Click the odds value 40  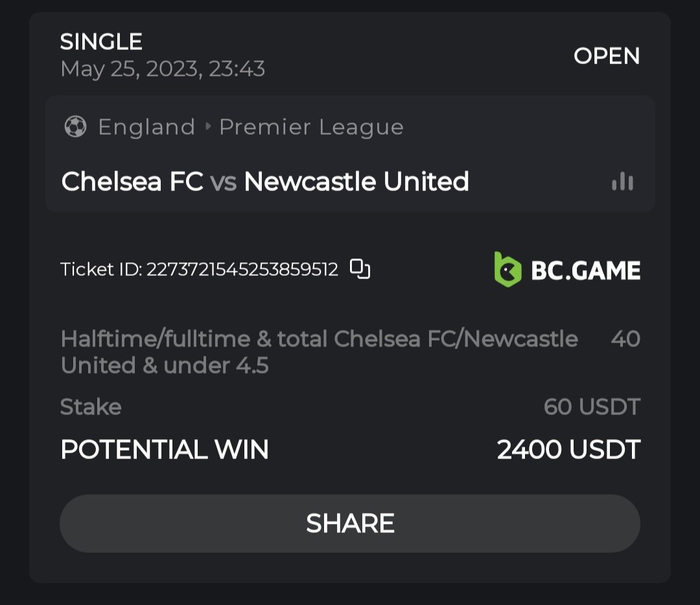(625, 339)
